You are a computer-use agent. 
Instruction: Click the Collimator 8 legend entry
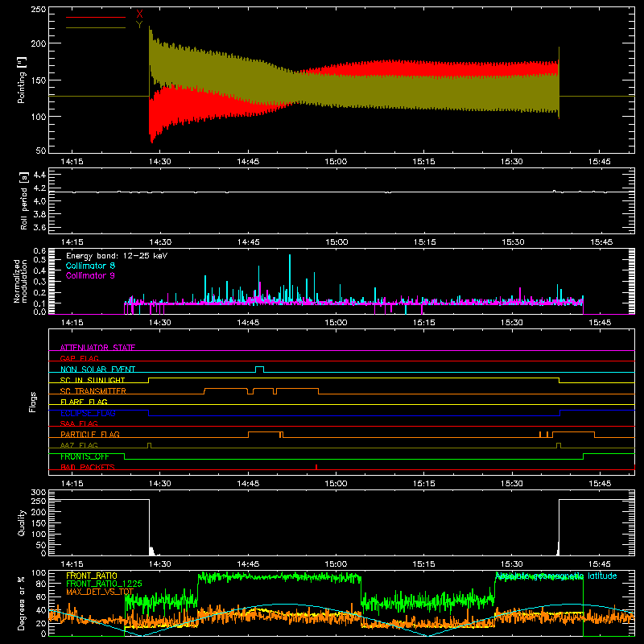click(90, 266)
